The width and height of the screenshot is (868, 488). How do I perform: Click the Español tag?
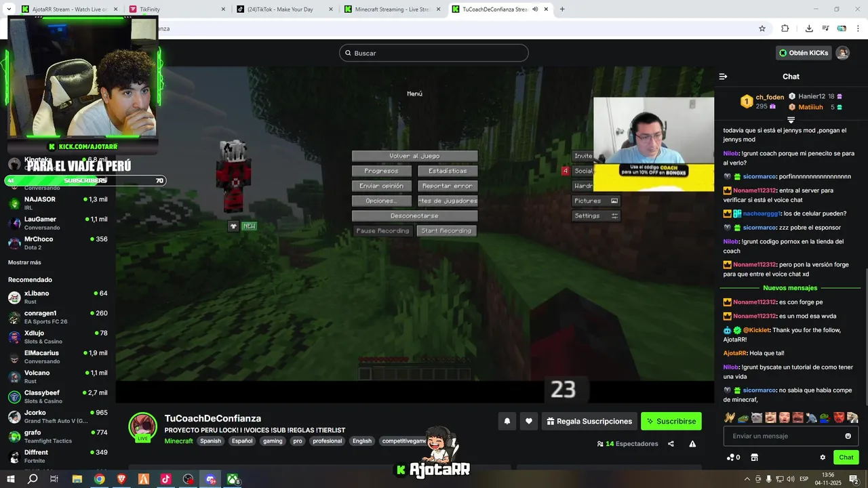(x=242, y=441)
